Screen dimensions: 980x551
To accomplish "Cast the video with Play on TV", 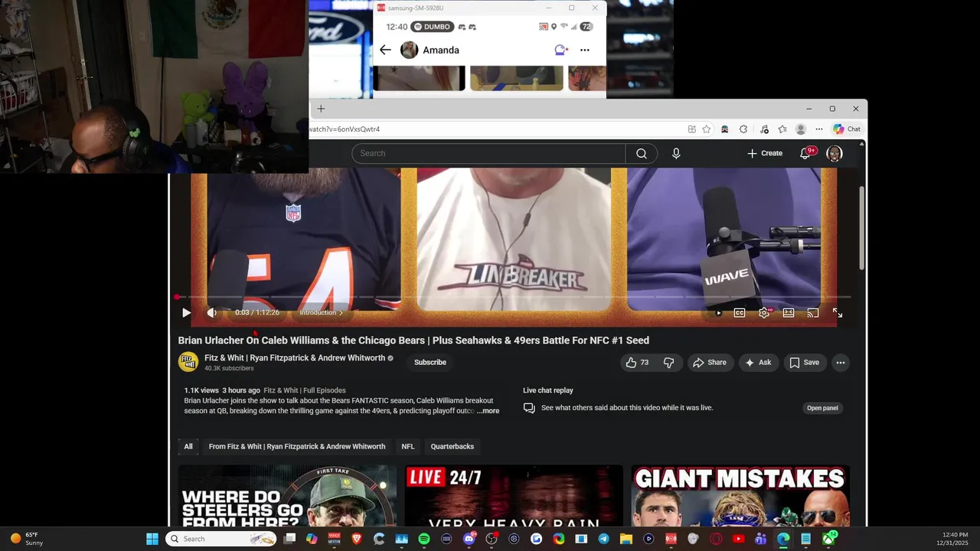I will coord(813,313).
